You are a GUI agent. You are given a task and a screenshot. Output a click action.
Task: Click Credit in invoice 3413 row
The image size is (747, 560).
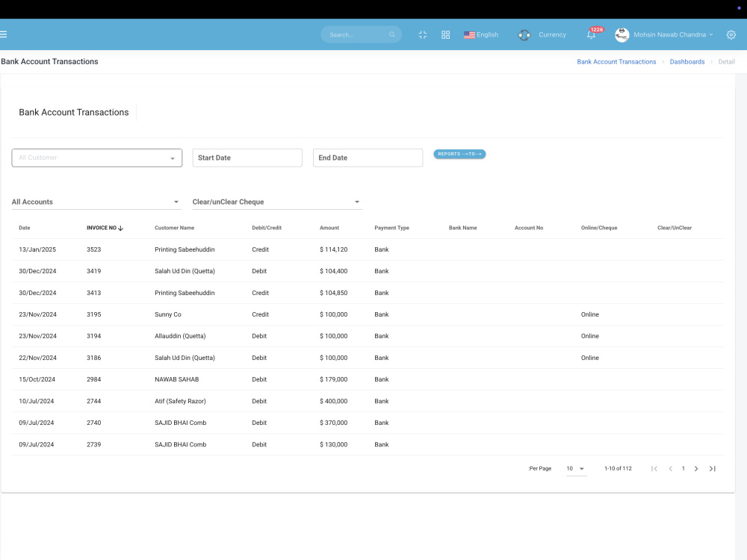(260, 293)
